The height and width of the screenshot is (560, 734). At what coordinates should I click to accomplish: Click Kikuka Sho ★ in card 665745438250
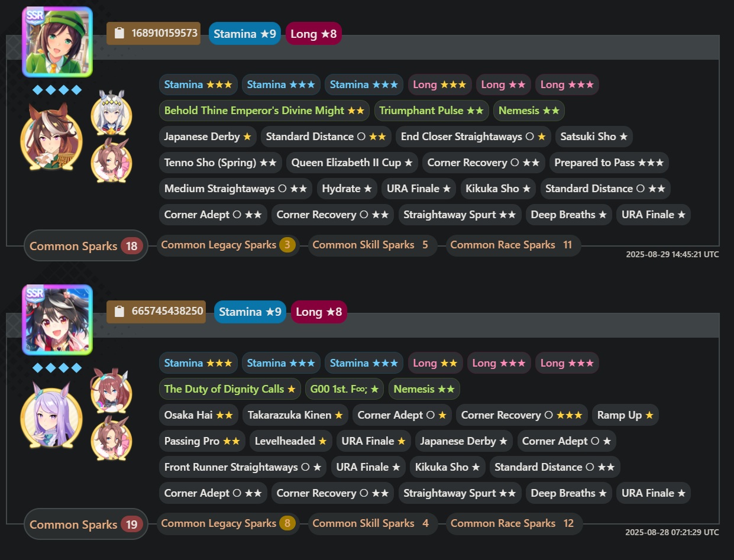[x=448, y=467]
